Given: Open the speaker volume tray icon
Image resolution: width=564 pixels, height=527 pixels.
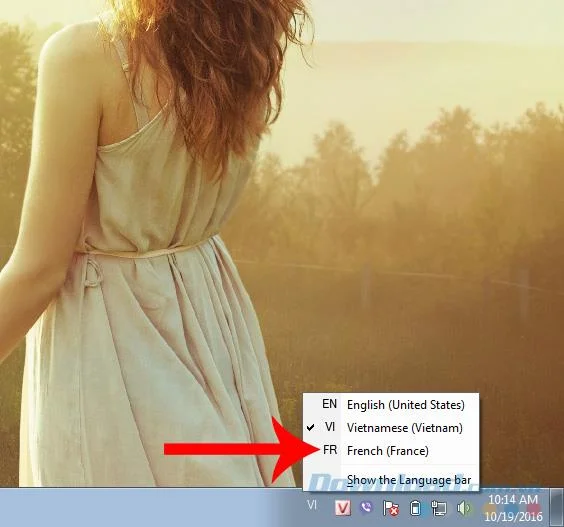Looking at the screenshot, I should pyautogui.click(x=463, y=508).
